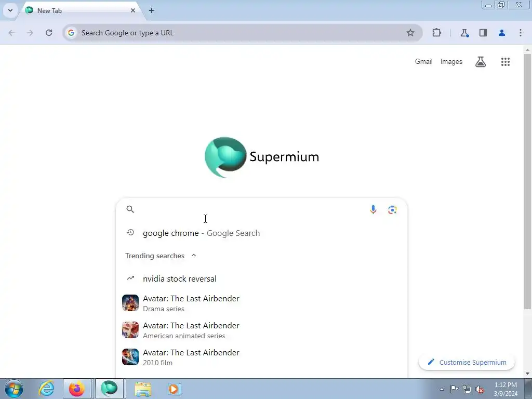Select Avatar: The Last Airbender 2010 film
Viewport: 532px width, 399px height.
pyautogui.click(x=261, y=357)
